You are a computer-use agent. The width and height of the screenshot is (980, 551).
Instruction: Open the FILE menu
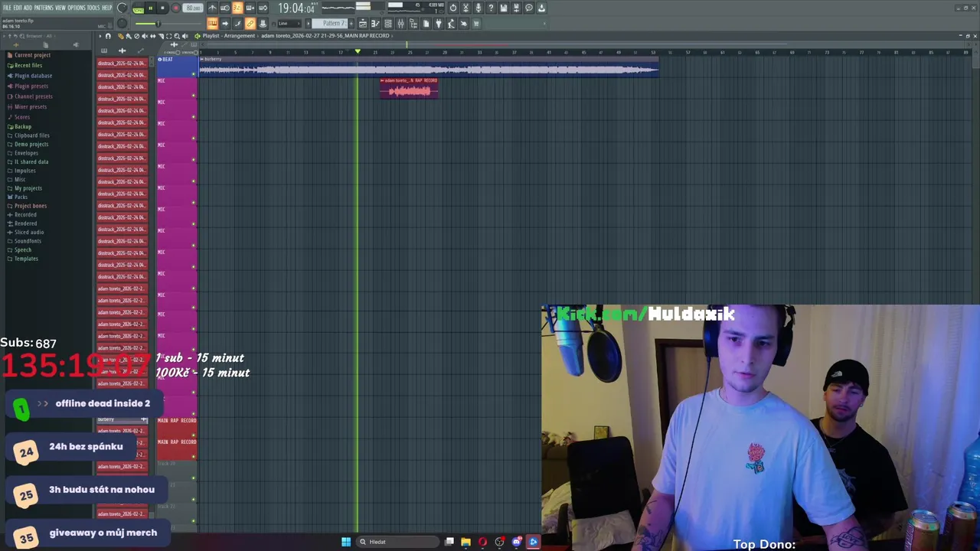coord(7,8)
